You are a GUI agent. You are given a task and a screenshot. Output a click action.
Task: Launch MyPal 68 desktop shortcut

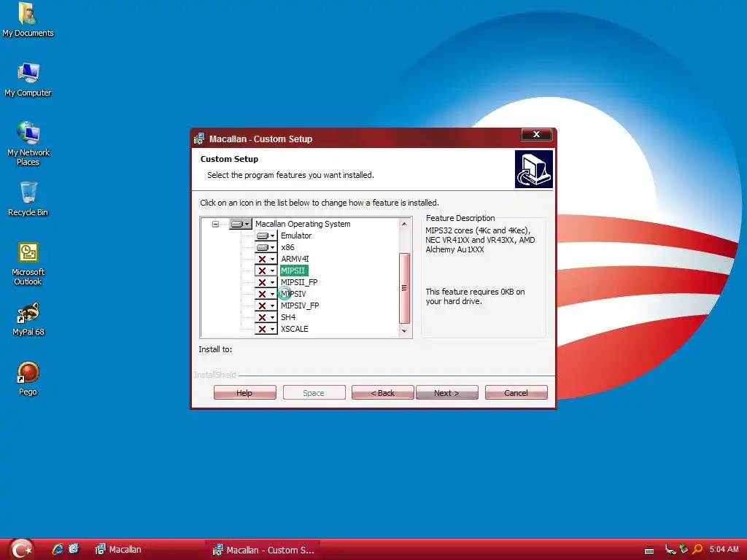pos(28,319)
